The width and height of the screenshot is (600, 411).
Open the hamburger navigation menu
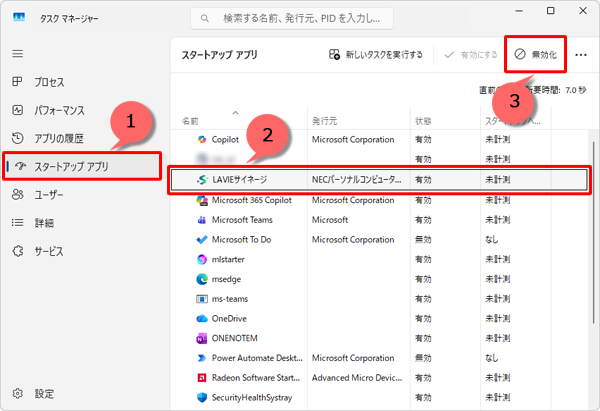tap(17, 53)
